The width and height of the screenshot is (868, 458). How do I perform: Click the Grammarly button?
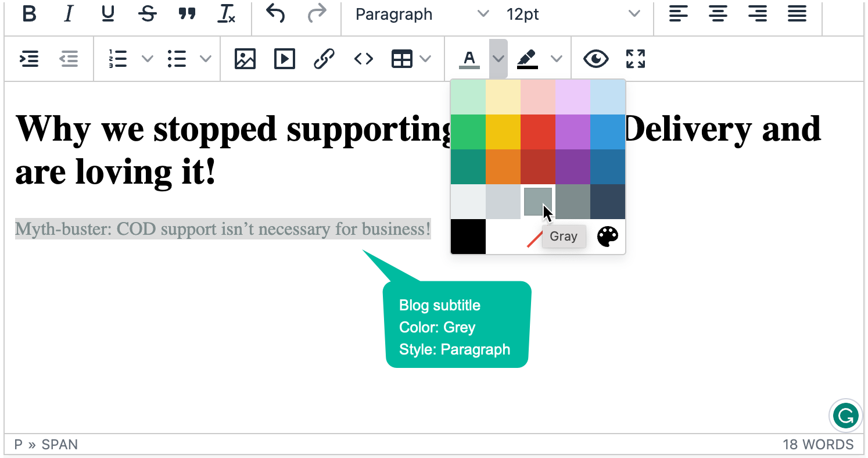coord(845,416)
